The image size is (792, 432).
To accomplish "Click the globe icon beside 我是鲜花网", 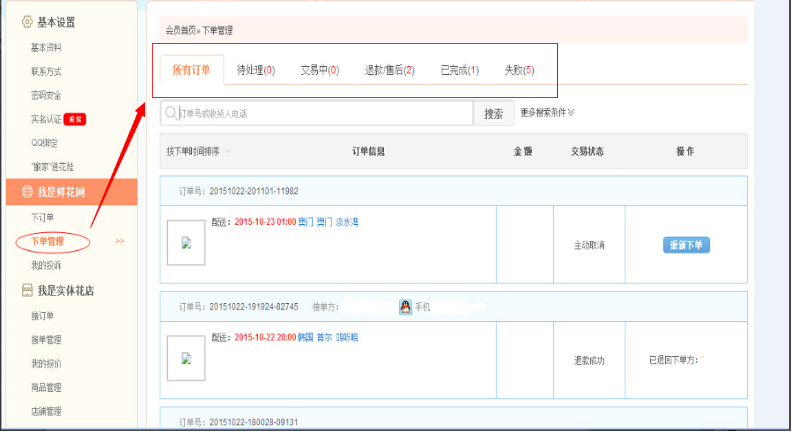I will tap(27, 191).
